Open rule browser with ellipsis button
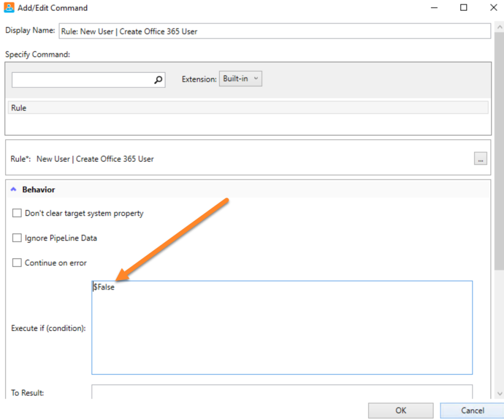 point(481,159)
